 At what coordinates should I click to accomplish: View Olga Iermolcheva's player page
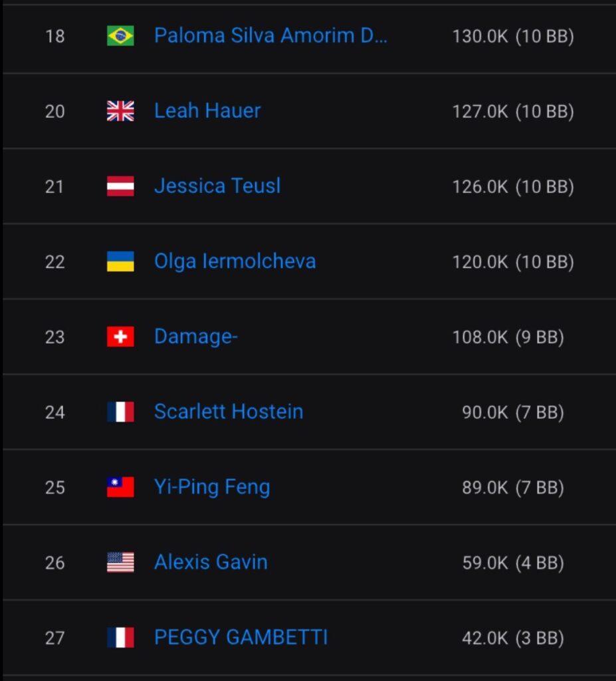(x=235, y=261)
